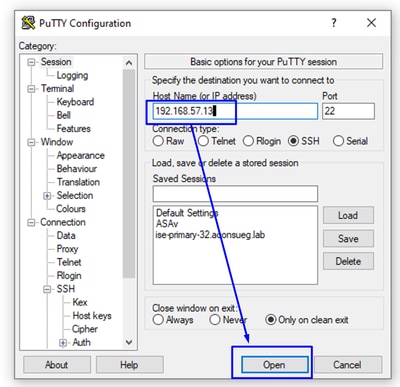
Task: Collapse the Session tree node
Action: [31, 62]
